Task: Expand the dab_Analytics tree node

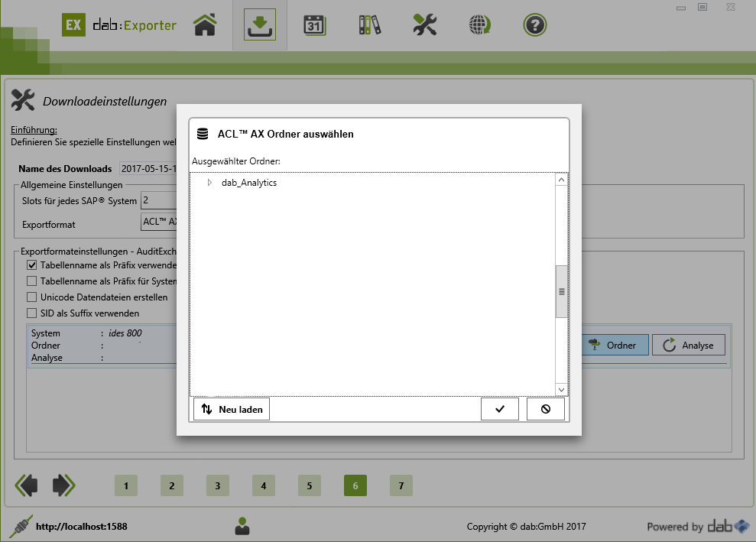Action: pyautogui.click(x=209, y=183)
